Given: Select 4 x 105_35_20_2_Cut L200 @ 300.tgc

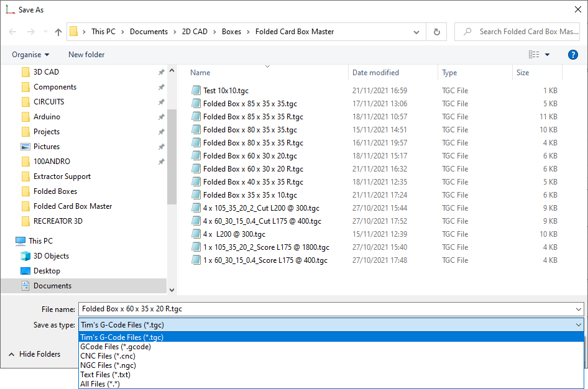Looking at the screenshot, I should tap(261, 208).
